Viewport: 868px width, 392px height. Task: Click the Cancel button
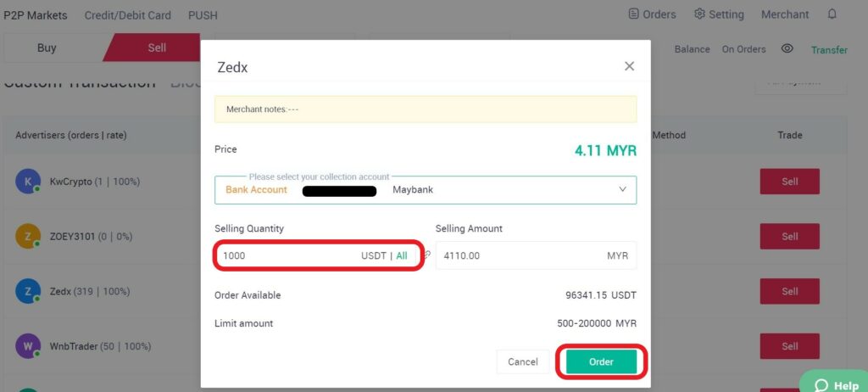pyautogui.click(x=523, y=361)
